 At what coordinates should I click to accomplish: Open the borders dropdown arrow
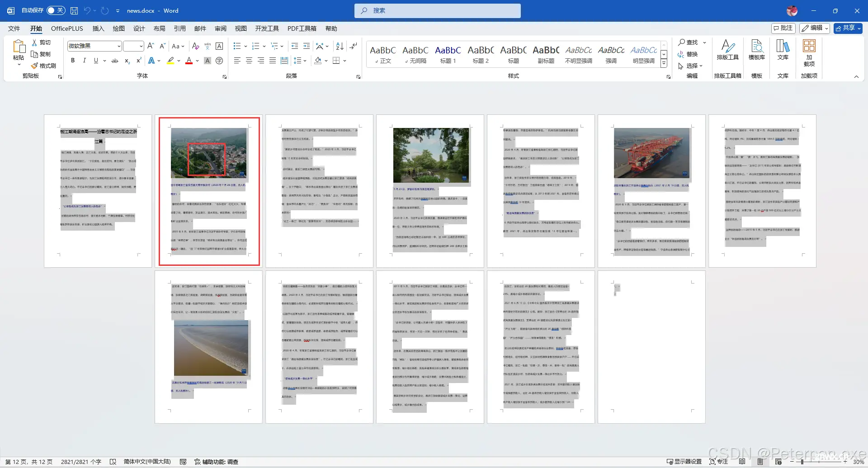click(x=344, y=61)
